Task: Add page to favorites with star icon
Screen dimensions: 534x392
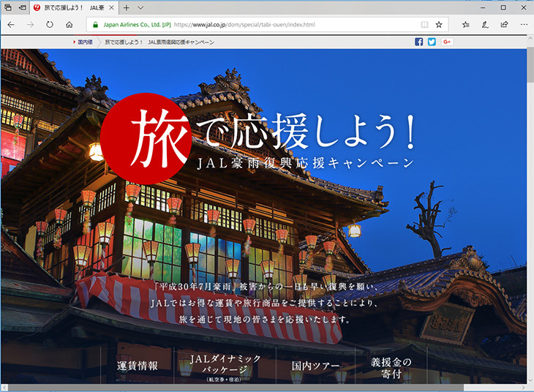Action: 439,24
